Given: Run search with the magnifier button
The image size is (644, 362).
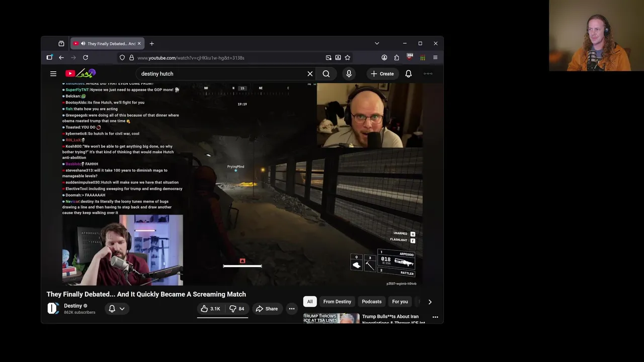Looking at the screenshot, I should [x=326, y=74].
